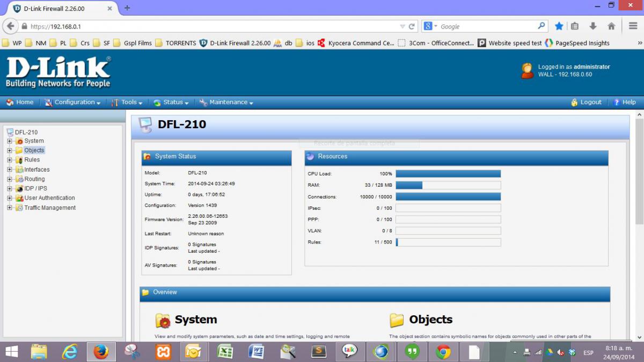
Task: Open the Website speed test bookmark
Action: (510, 43)
